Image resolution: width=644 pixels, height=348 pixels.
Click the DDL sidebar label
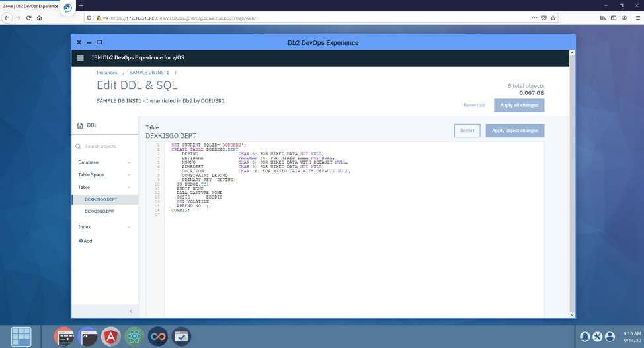coord(92,125)
